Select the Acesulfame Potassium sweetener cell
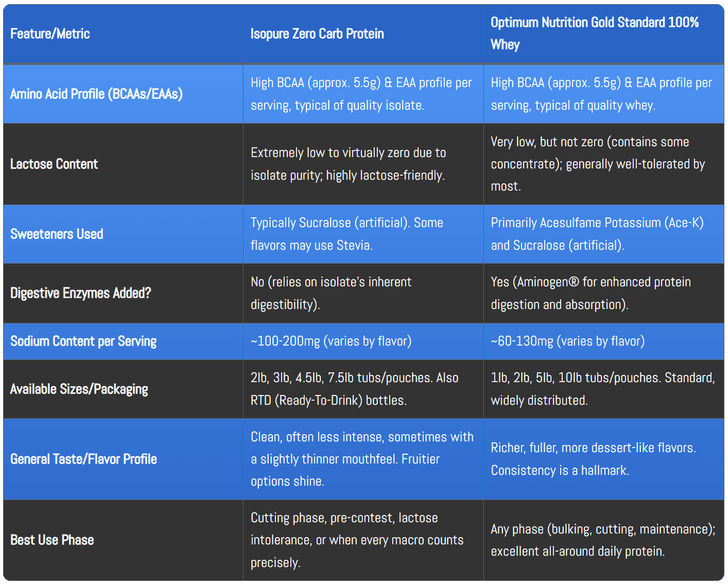This screenshot has height=584, width=728. [597, 234]
